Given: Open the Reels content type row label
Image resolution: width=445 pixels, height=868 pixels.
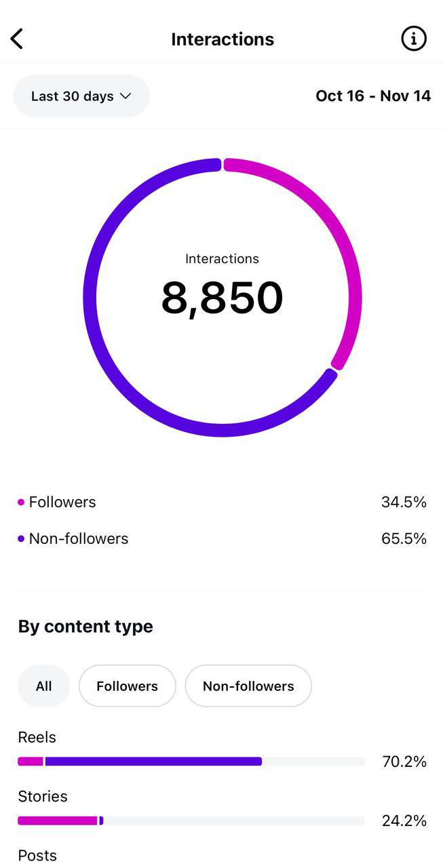Looking at the screenshot, I should click(x=37, y=738).
